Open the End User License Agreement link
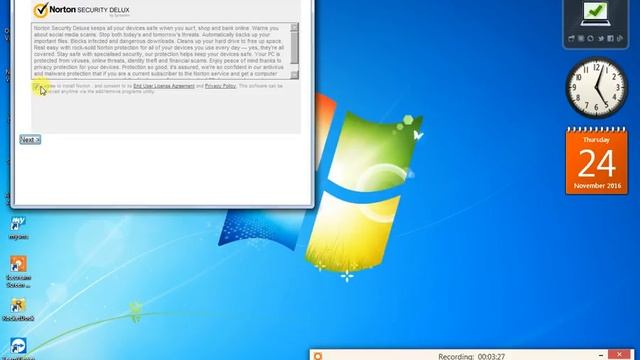640x360 pixels. (x=164, y=86)
